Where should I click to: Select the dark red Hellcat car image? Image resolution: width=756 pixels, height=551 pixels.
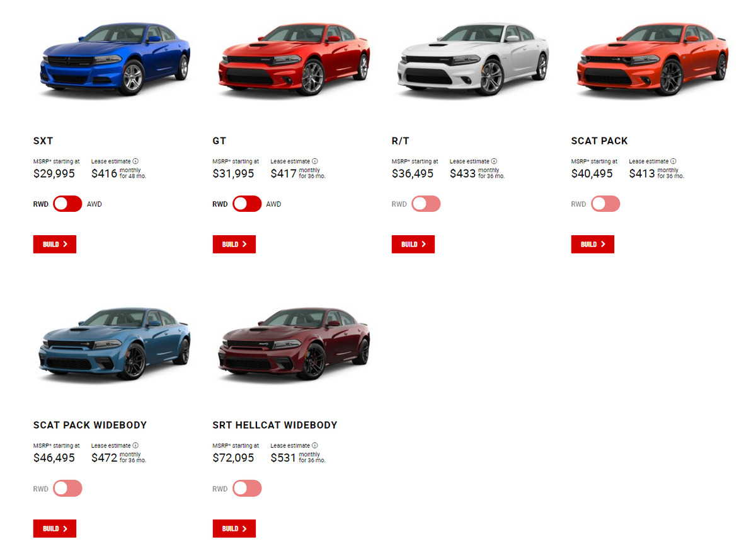click(294, 343)
